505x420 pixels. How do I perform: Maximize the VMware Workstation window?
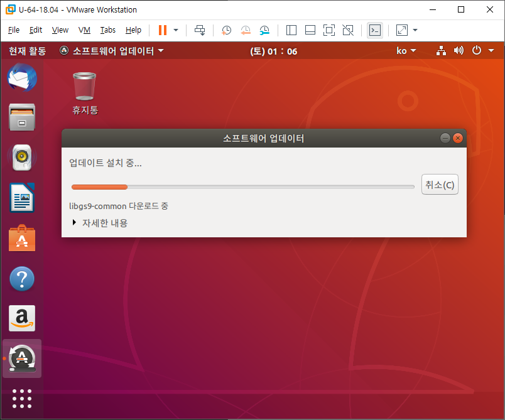461,9
